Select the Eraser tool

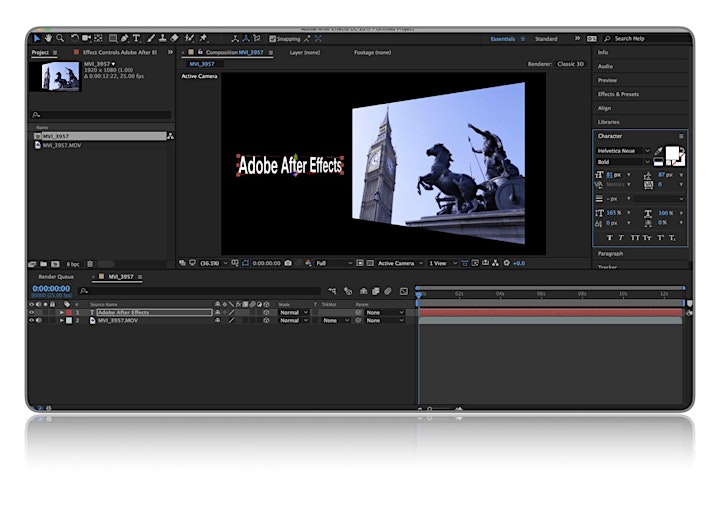click(x=174, y=39)
